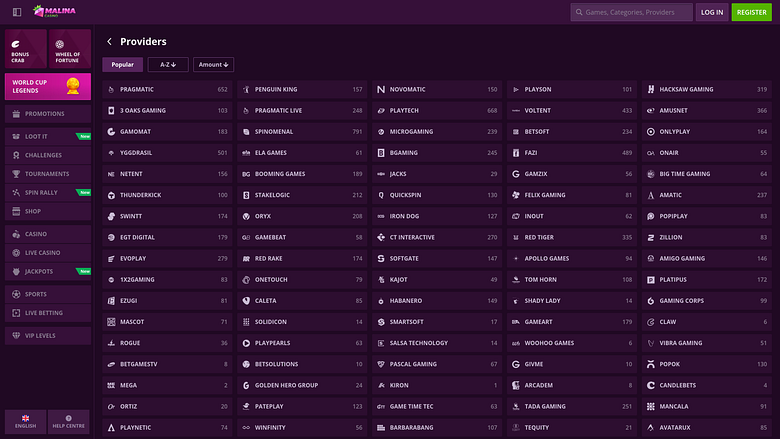The image size is (780, 439).
Task: Click the Zillion Z logo icon
Action: coord(651,238)
